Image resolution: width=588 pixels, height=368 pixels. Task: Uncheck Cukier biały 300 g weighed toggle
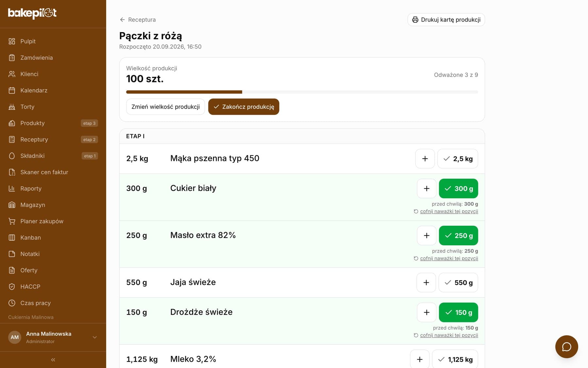(458, 188)
